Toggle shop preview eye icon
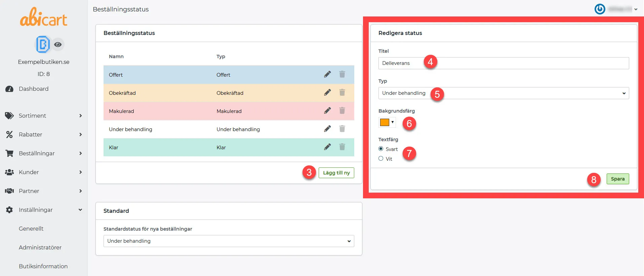Viewport: 644px width, 276px height. click(58, 44)
